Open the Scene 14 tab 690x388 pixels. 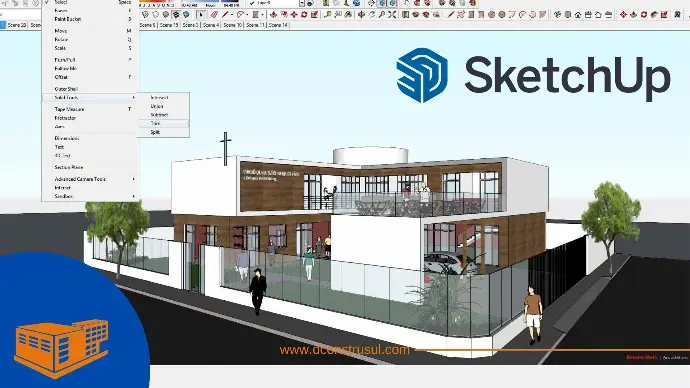click(x=278, y=25)
